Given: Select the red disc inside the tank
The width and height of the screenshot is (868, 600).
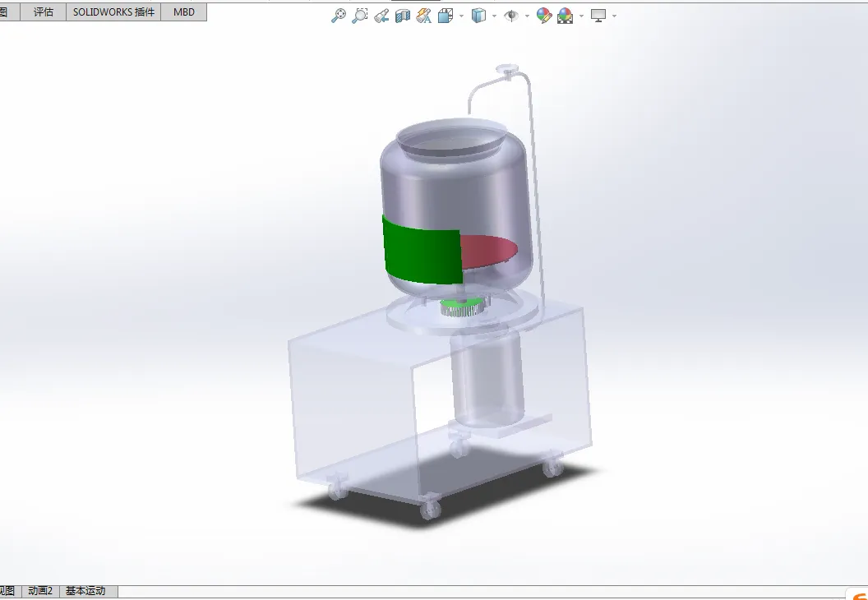Looking at the screenshot, I should 489,252.
